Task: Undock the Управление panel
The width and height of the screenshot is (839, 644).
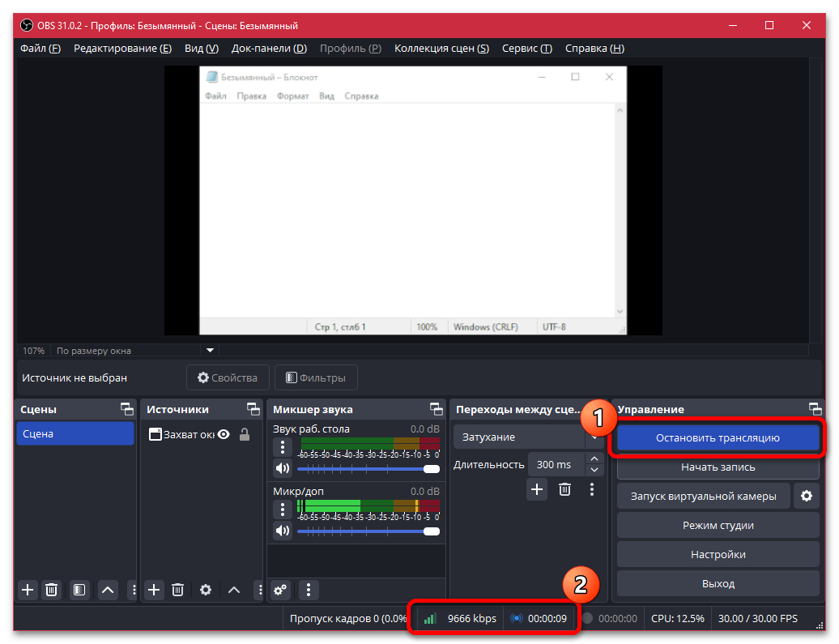Action: 815,410
